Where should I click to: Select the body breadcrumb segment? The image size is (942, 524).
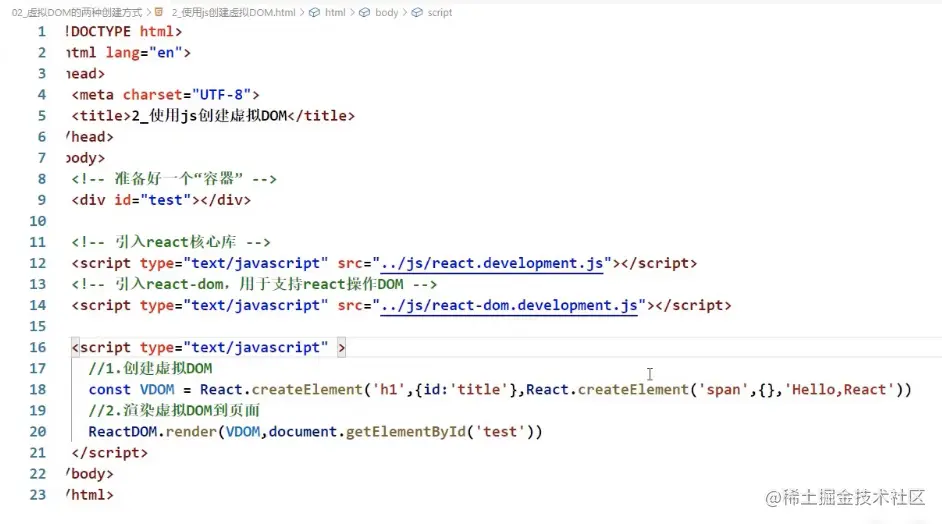(386, 12)
